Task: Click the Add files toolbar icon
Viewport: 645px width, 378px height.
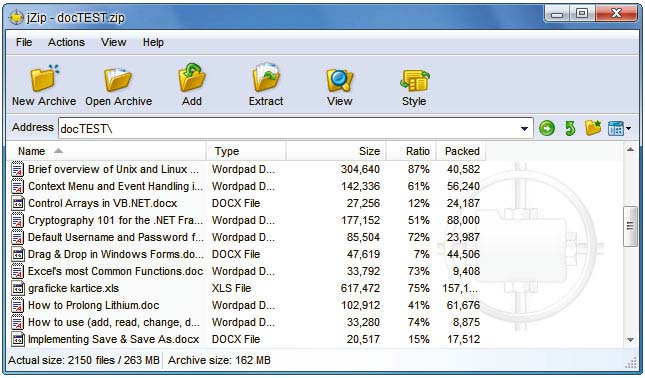Action: 192,77
